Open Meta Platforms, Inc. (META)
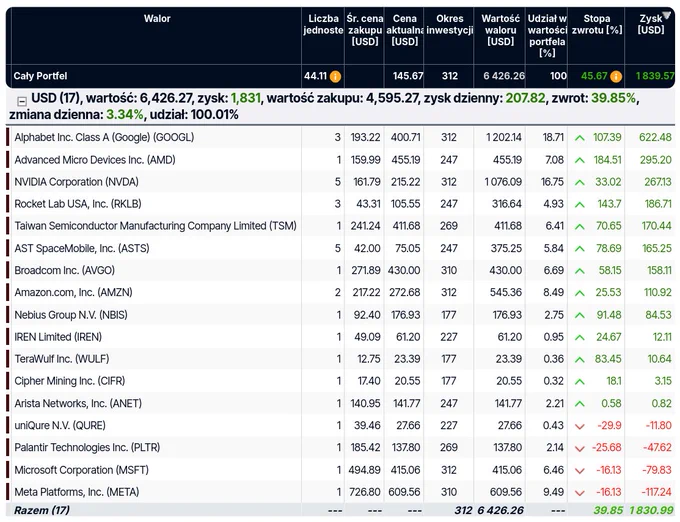 [77, 493]
